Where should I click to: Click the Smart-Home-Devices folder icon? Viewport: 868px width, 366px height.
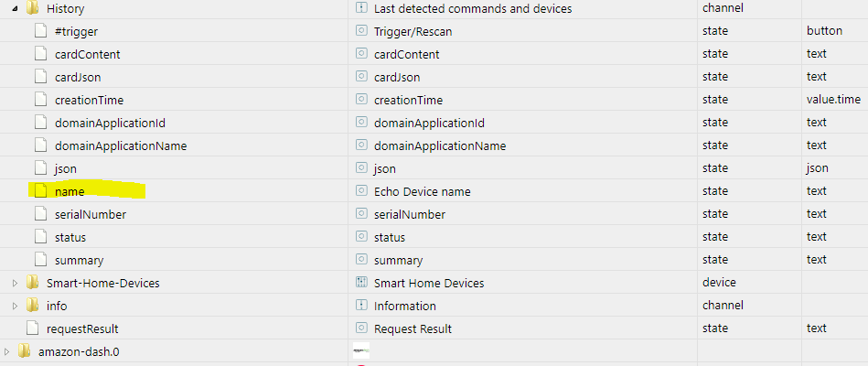tap(32, 283)
